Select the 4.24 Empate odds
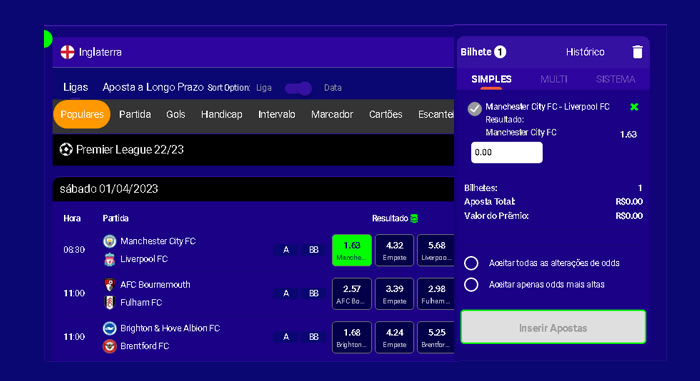Screen dimensions: 700x381 click(x=394, y=337)
